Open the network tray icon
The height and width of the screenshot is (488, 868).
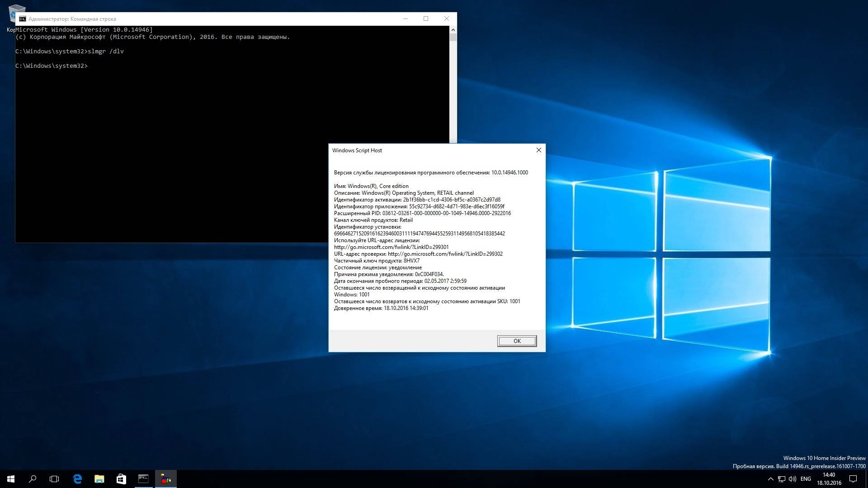coord(782,479)
